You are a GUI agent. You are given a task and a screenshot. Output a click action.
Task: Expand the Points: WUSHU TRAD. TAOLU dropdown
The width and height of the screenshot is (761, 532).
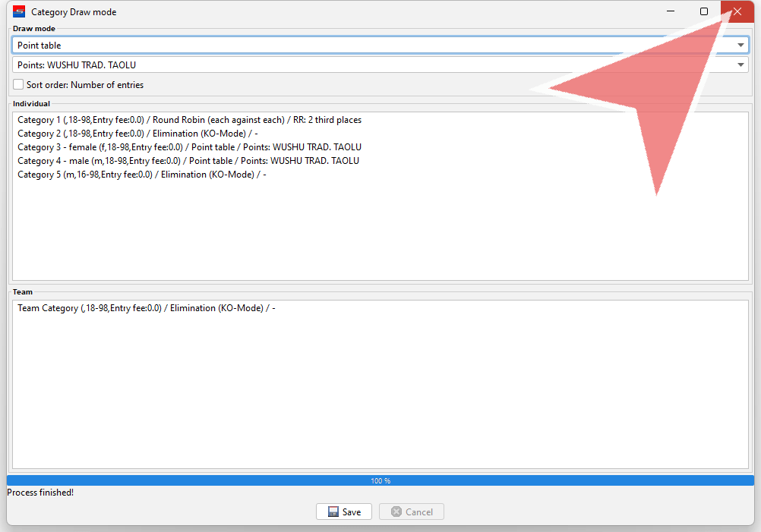pos(380,65)
